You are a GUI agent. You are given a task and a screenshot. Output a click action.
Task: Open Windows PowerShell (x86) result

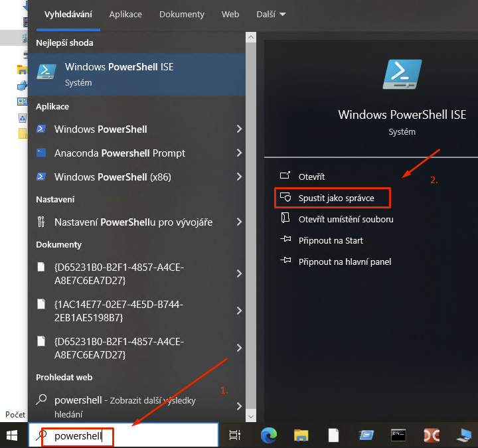point(137,177)
